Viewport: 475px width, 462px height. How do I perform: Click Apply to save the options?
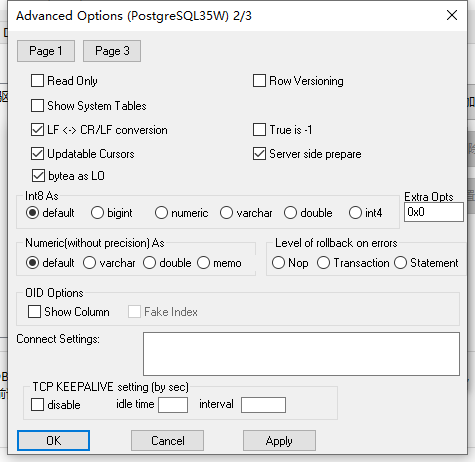tap(279, 441)
